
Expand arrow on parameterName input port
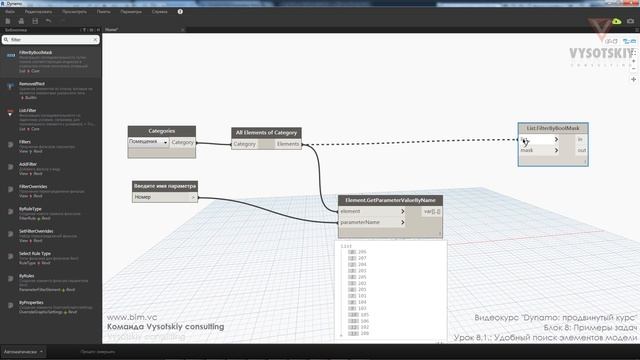(402, 222)
